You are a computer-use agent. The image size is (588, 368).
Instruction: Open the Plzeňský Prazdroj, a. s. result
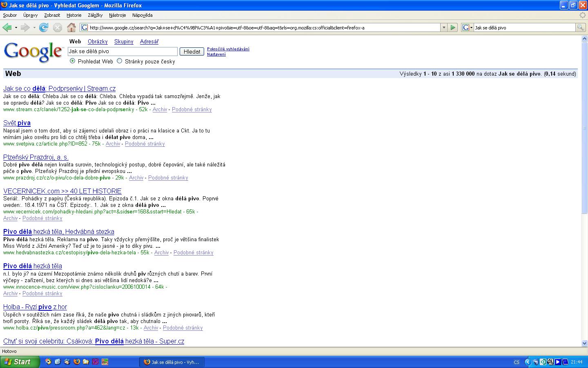coord(36,157)
